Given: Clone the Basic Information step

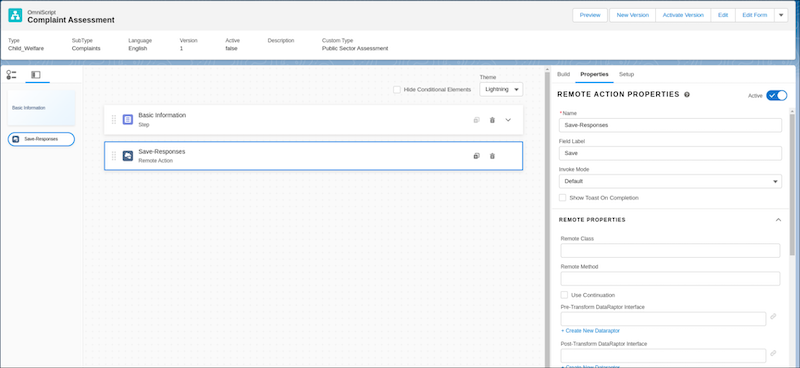Looking at the screenshot, I should point(477,120).
